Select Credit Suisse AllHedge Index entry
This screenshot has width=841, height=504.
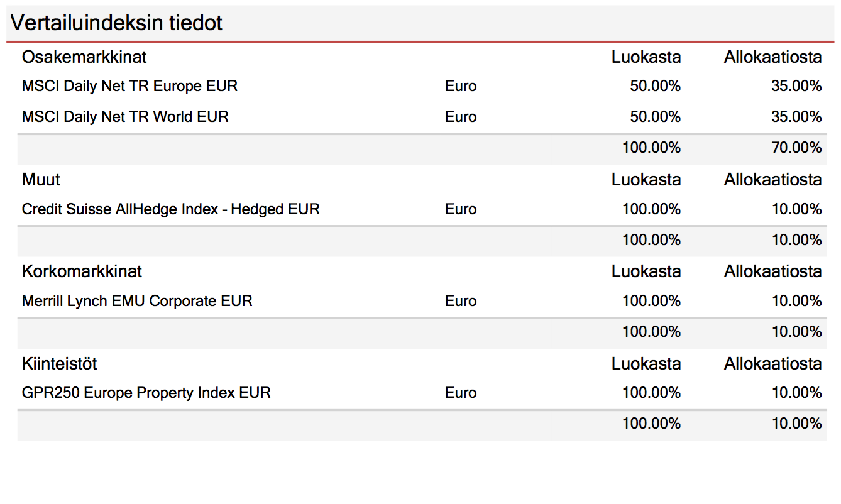click(x=171, y=209)
